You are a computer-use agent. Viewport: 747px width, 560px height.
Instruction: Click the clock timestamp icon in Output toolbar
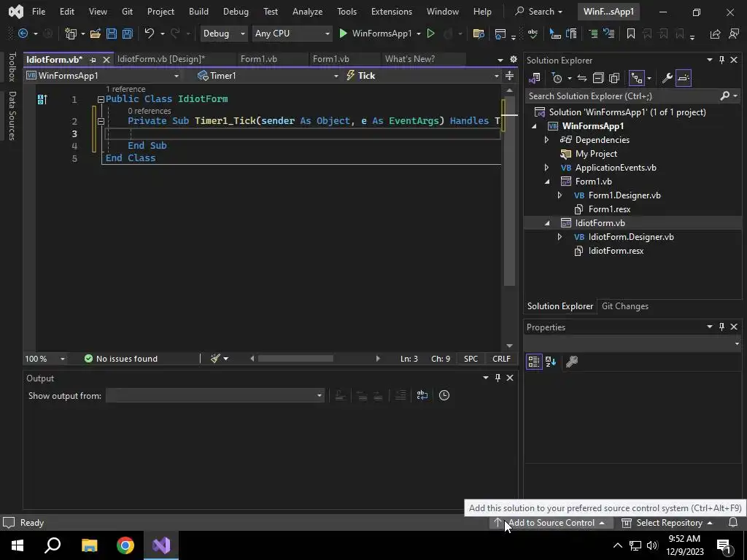pyautogui.click(x=444, y=395)
